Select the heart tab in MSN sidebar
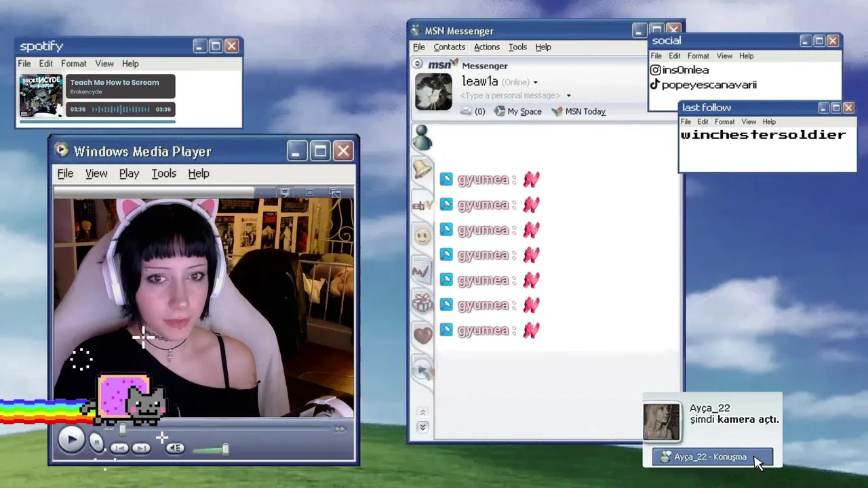Screen dimensions: 868x488 422,335
